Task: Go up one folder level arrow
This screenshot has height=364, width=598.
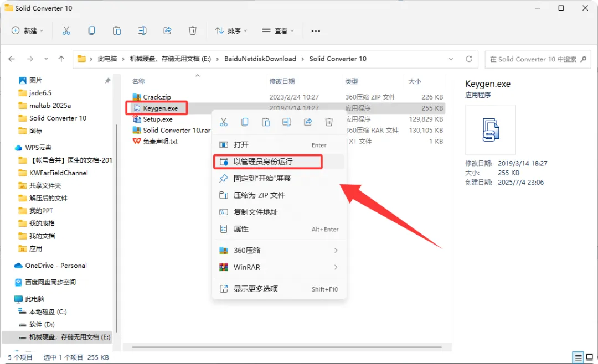Action: pyautogui.click(x=61, y=59)
